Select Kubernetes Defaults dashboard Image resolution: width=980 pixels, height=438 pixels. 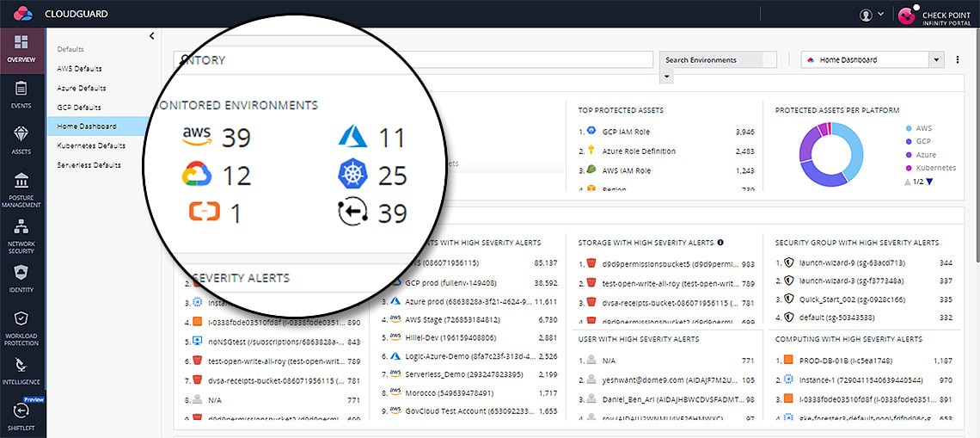(x=91, y=145)
